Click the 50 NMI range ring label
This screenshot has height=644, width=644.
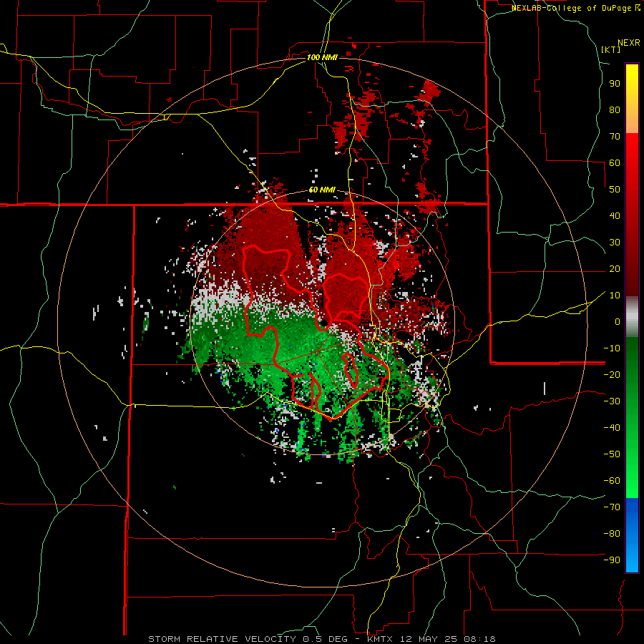tap(322, 190)
